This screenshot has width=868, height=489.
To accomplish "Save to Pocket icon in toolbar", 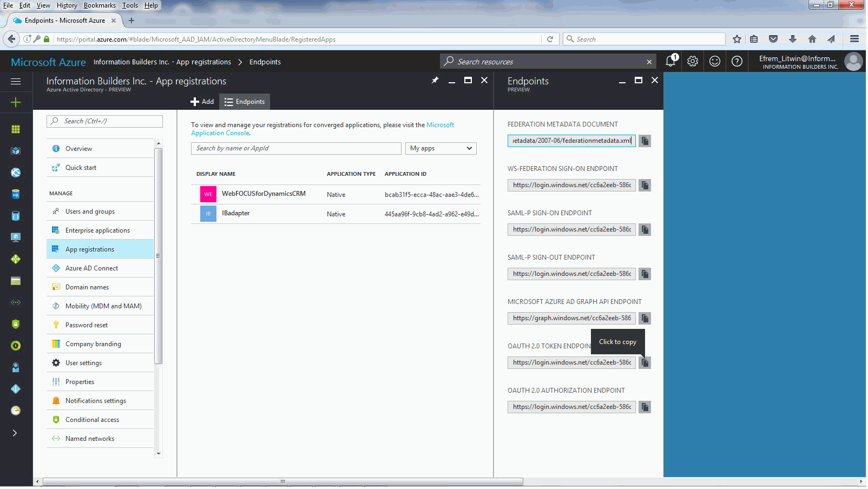I will coord(773,39).
